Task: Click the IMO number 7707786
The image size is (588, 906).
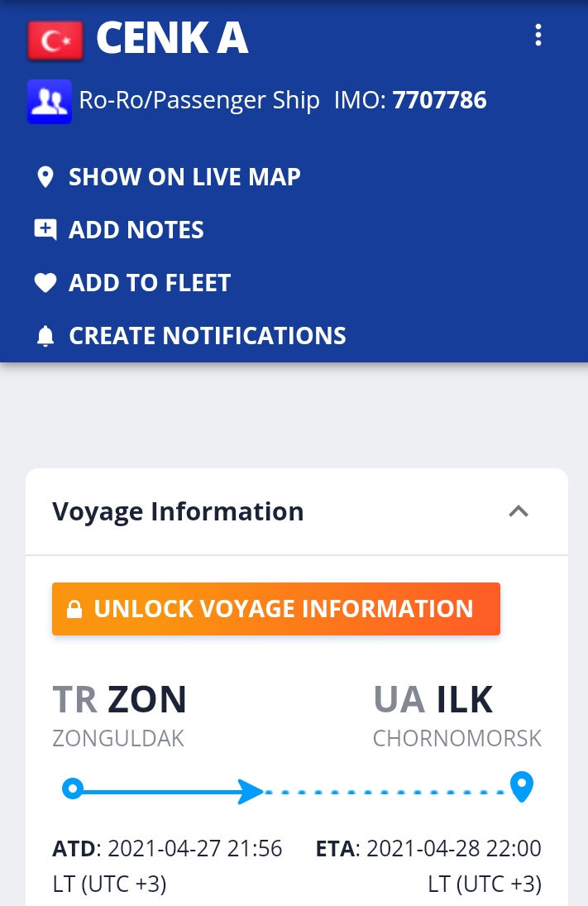Action: (x=440, y=100)
